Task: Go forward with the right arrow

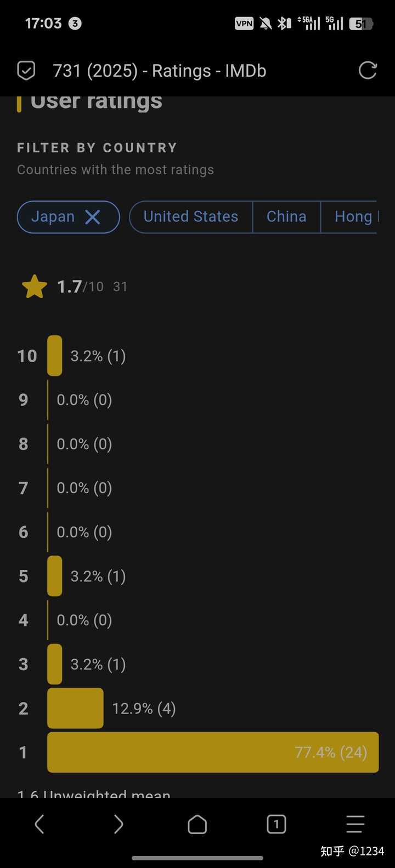Action: 119,824
